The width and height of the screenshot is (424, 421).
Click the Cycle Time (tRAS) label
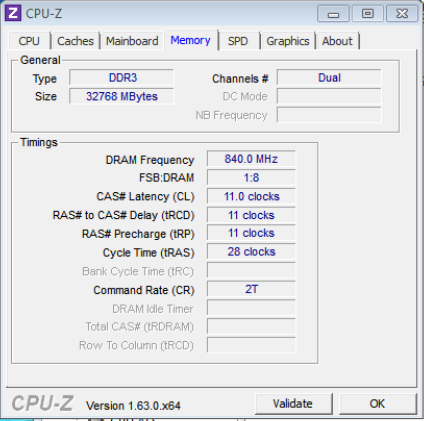[149, 253]
